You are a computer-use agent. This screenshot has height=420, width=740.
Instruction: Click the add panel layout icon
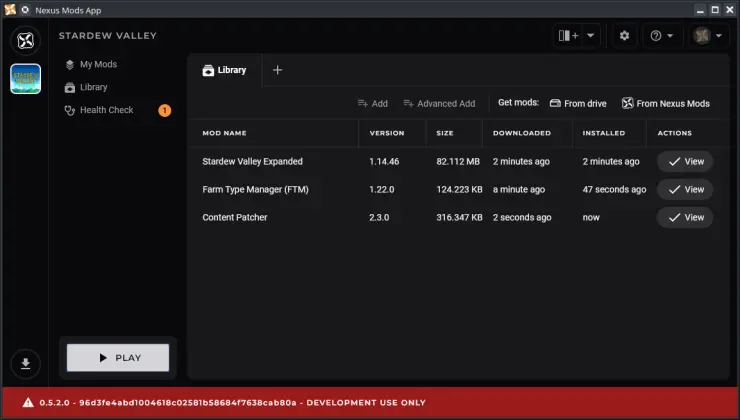coord(568,36)
